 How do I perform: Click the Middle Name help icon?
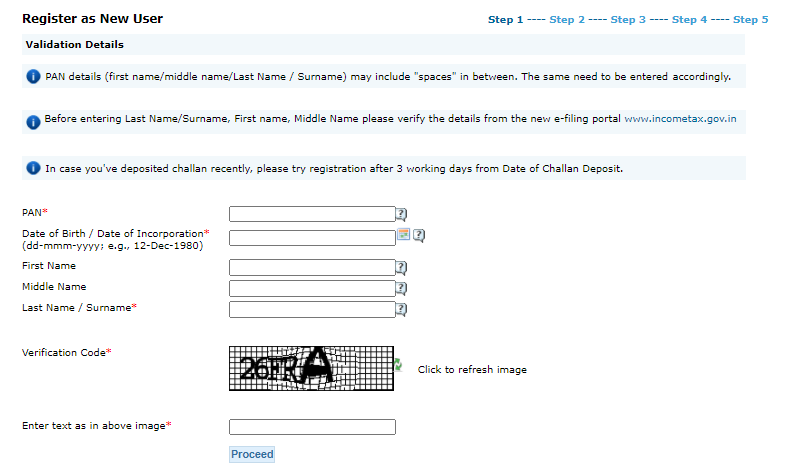[x=402, y=288]
